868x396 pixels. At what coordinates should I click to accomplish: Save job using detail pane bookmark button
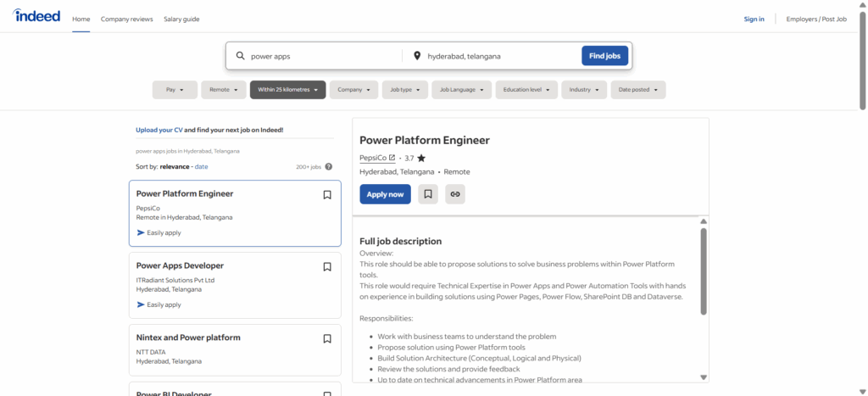tap(428, 194)
